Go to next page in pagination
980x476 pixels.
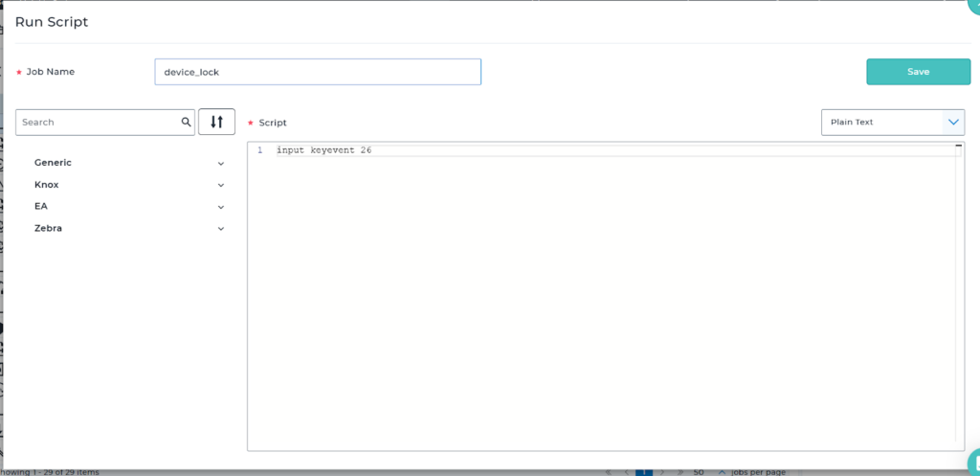click(x=664, y=472)
